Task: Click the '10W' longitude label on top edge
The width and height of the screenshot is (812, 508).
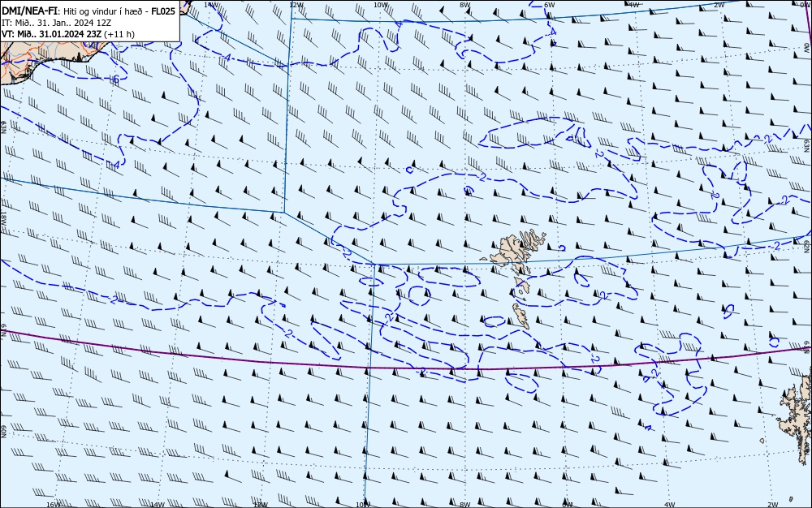Action: point(381,5)
